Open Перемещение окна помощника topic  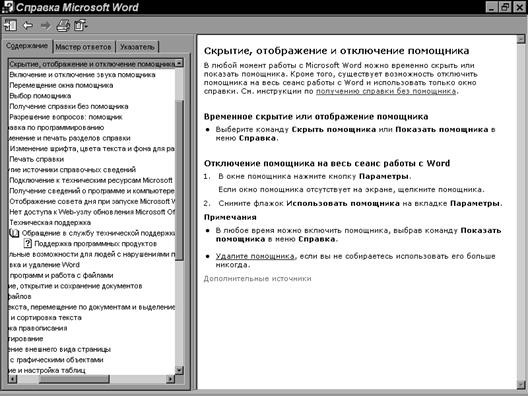pyautogui.click(x=61, y=85)
